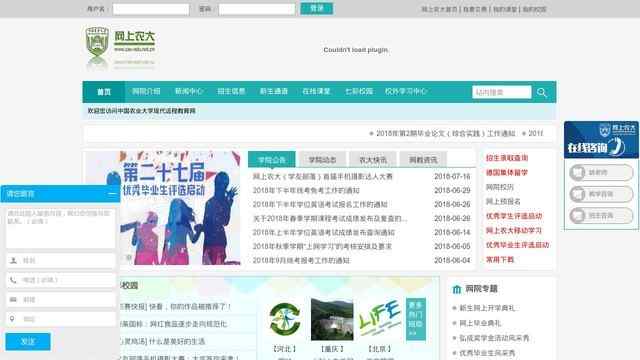
Task: Click the third consultation button in sidebar
Action: point(601,215)
